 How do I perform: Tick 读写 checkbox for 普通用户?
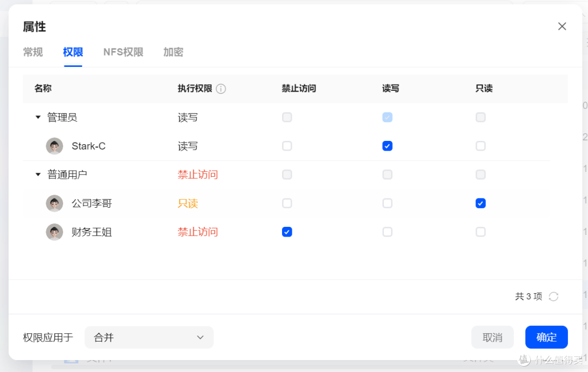(388, 175)
